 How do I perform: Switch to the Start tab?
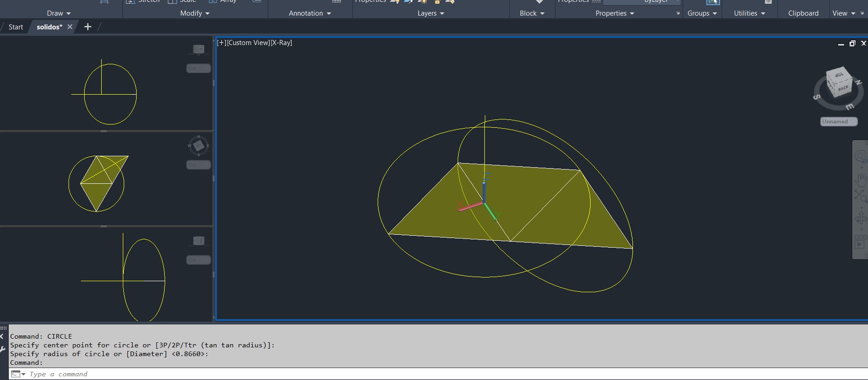click(x=16, y=27)
